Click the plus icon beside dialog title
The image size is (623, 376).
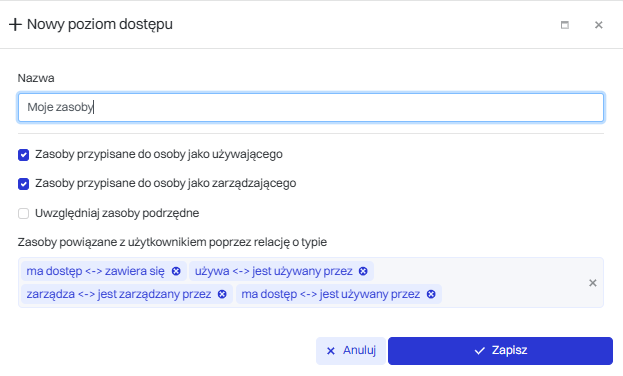tap(15, 25)
